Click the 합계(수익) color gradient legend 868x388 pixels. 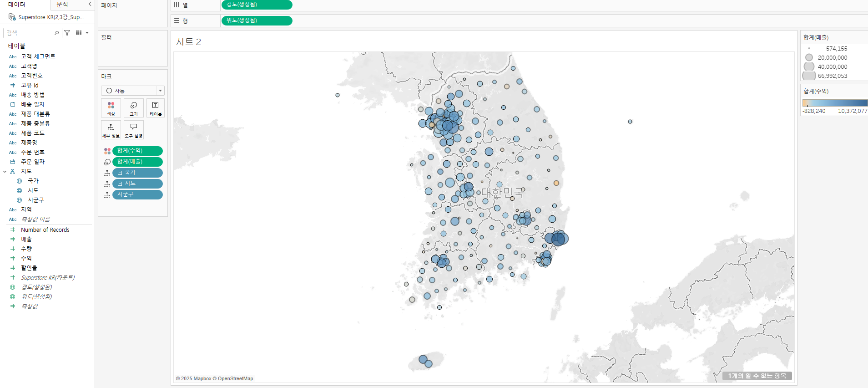835,103
